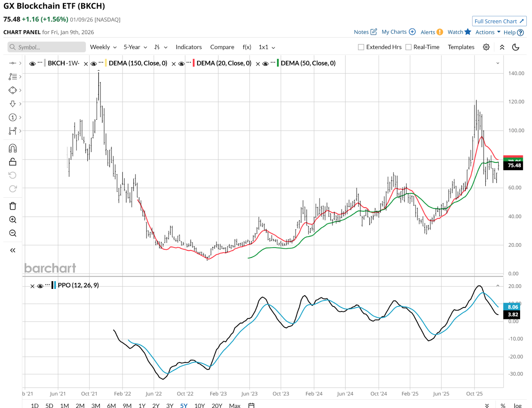Screen dimensions: 532x408
Task: Open the Weekly frequency dropdown
Action: (103, 47)
